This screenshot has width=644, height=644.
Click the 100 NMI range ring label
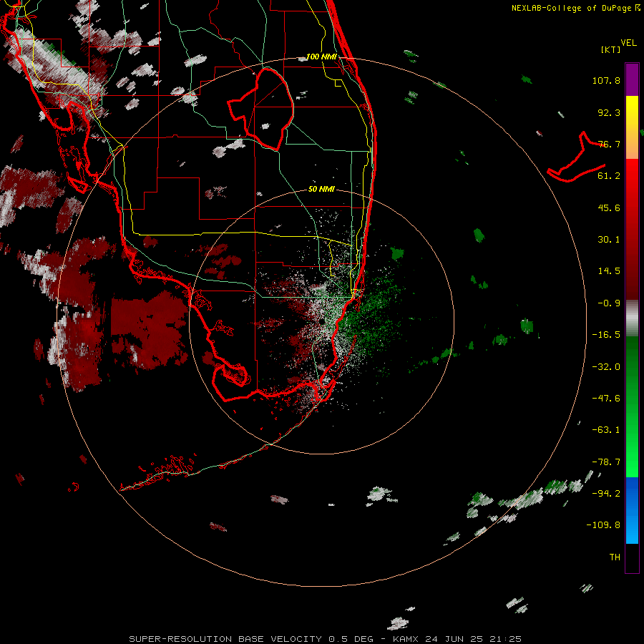[x=321, y=57]
